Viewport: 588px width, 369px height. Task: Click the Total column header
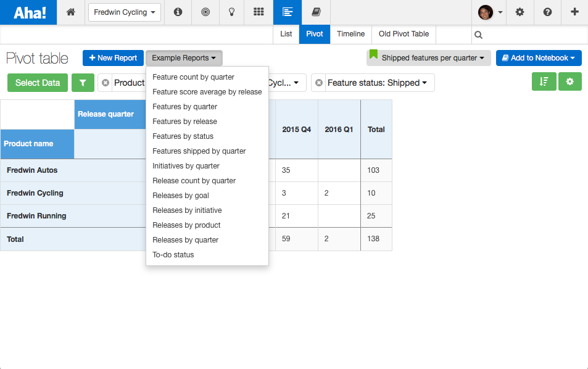(x=376, y=130)
